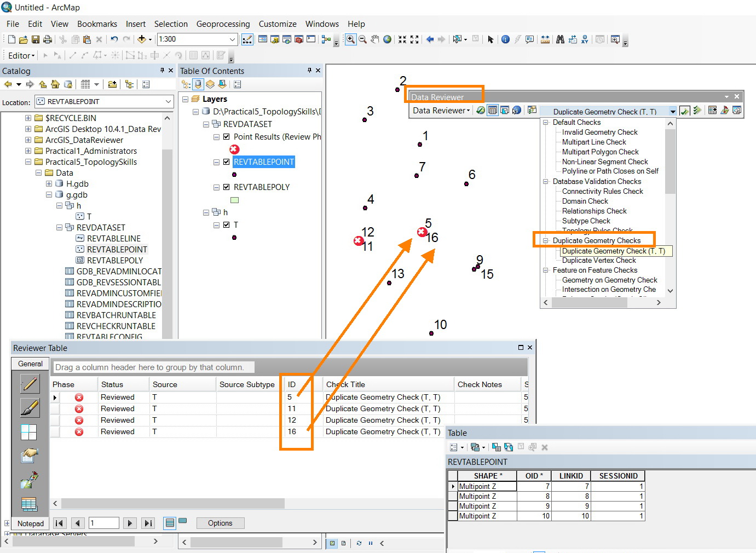Open the Duplicate Geometry Check dropdown arrow

tap(673, 112)
